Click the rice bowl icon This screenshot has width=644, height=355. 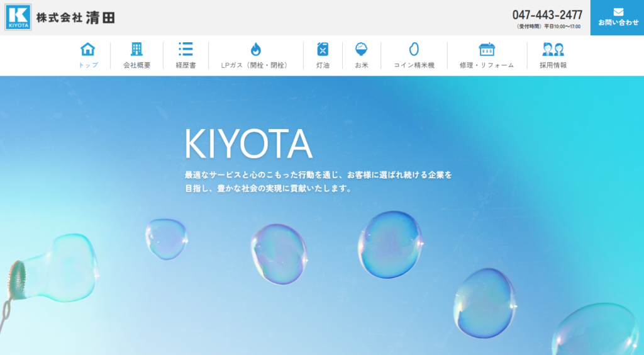(362, 49)
